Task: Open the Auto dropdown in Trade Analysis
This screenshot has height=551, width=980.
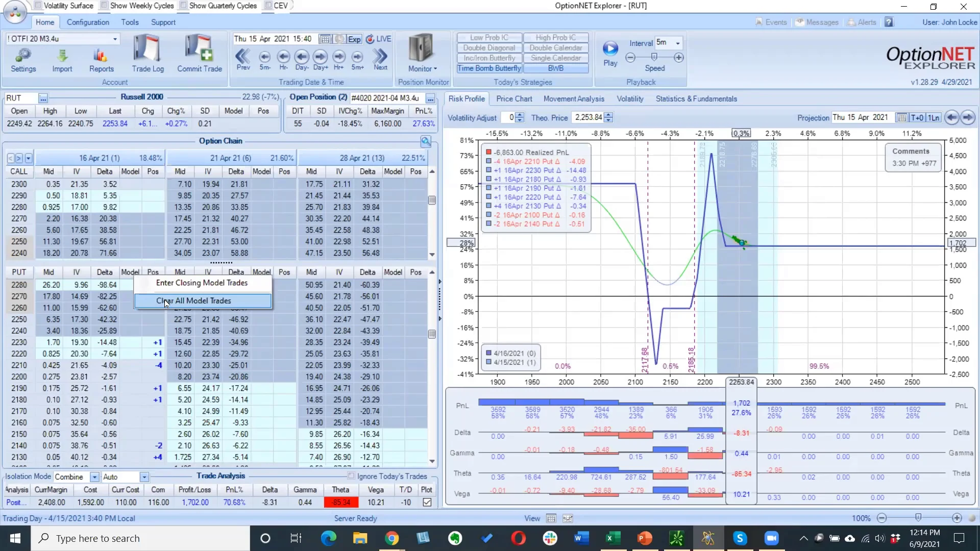Action: tap(144, 477)
